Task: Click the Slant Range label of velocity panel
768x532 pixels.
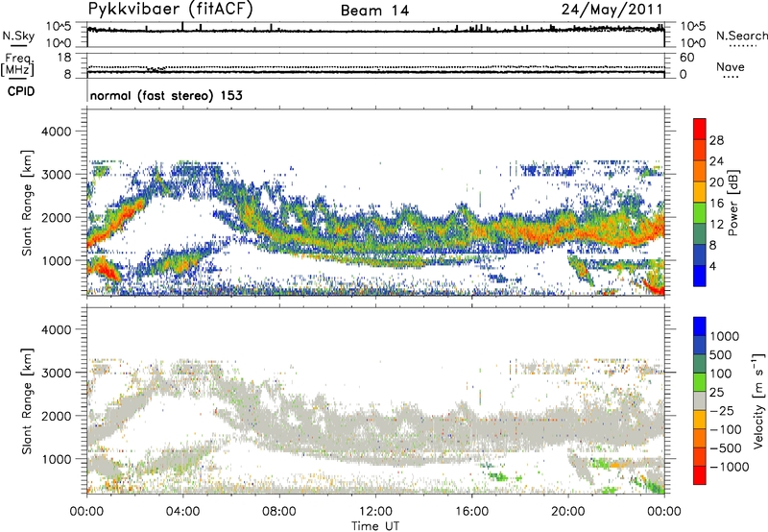Action: [27, 401]
